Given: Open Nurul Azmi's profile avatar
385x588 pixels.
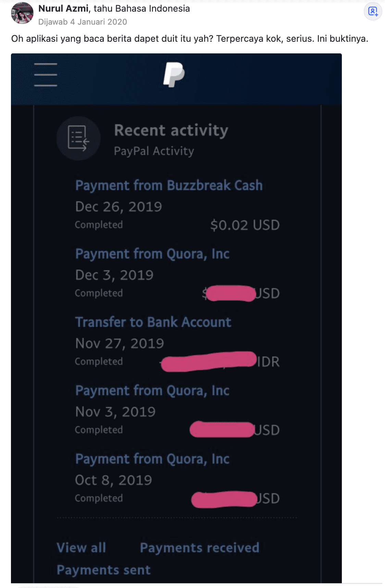Looking at the screenshot, I should point(22,13).
